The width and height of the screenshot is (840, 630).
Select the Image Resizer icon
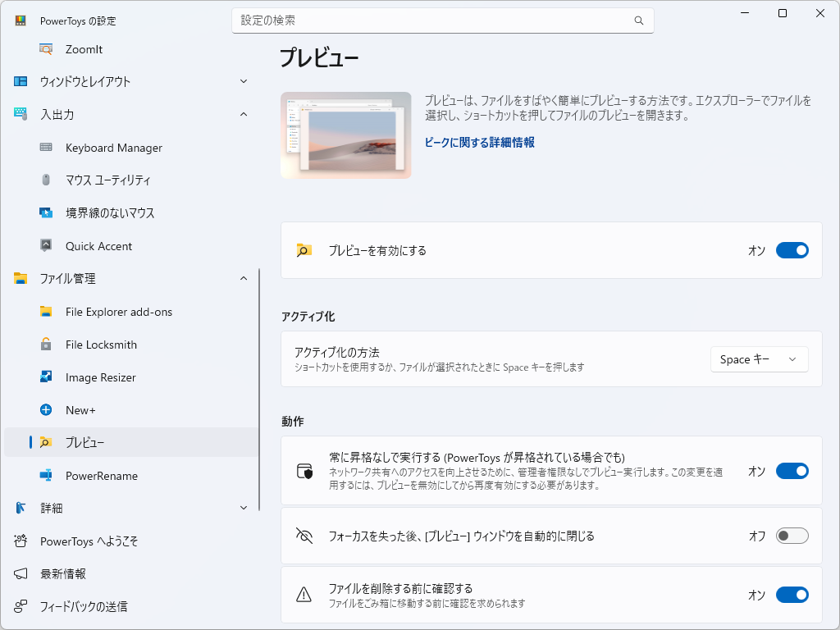coord(45,377)
